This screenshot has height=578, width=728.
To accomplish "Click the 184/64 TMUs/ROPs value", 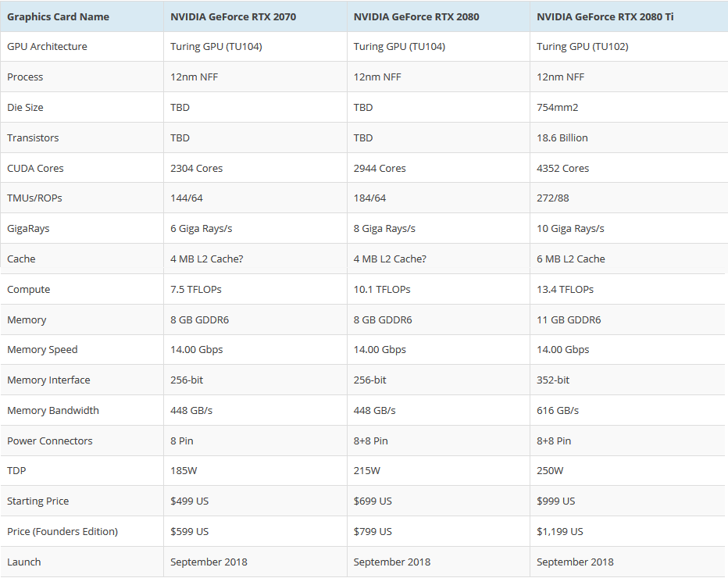I will (x=369, y=198).
